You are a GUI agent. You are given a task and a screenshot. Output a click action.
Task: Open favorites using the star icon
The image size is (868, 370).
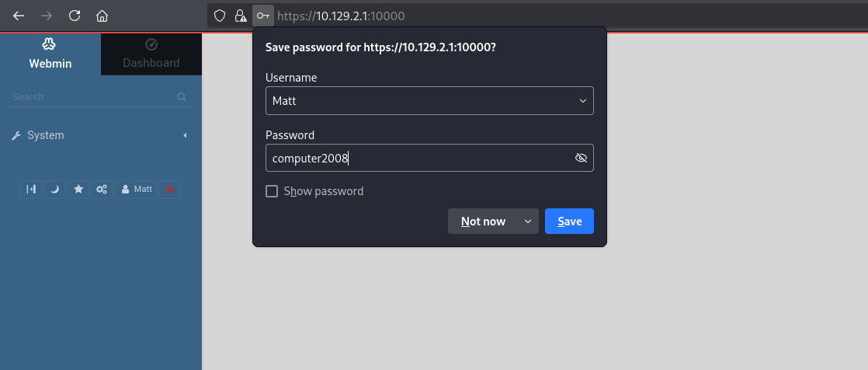pos(78,189)
